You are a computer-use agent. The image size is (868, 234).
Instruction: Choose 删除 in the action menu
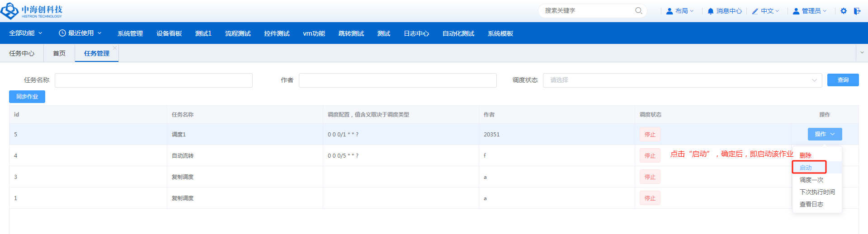(806, 155)
